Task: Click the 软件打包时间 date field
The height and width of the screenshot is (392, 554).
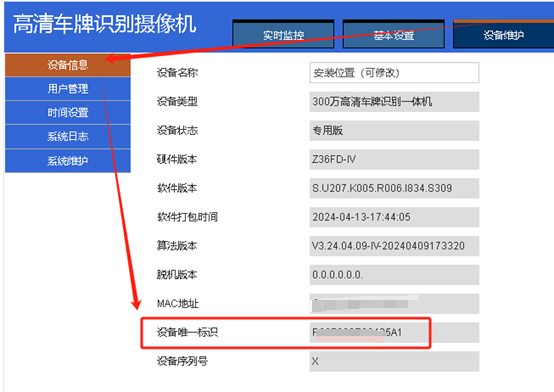Action: click(x=394, y=217)
